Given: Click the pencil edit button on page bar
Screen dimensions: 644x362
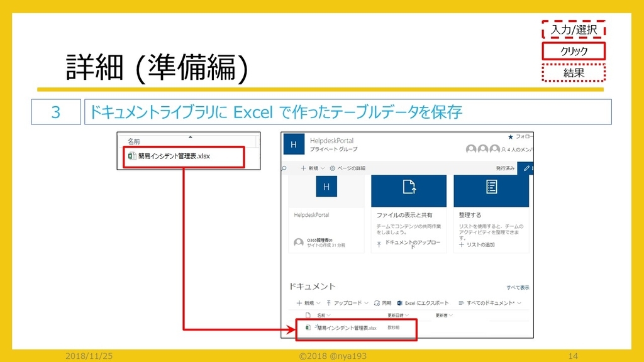Looking at the screenshot, I should [527, 168].
